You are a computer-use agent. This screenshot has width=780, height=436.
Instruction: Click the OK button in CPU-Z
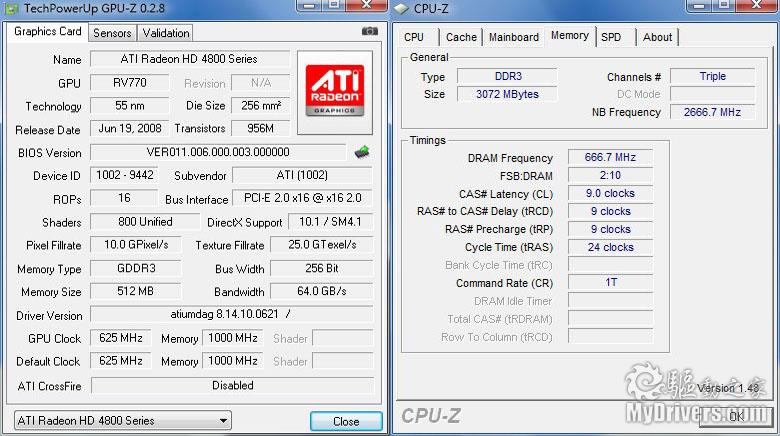[736, 416]
